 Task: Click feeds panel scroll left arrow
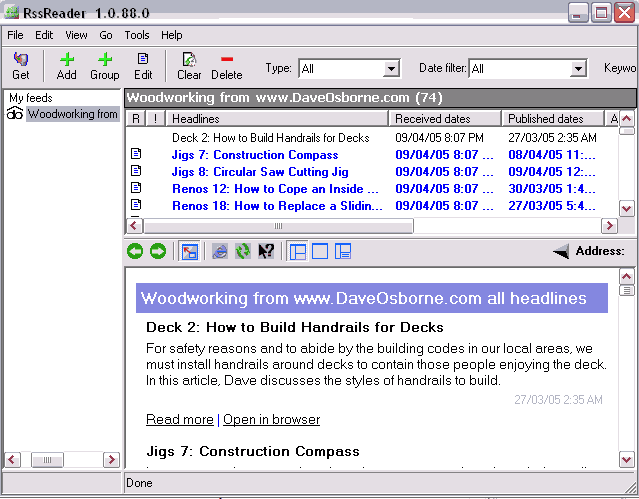[x=12, y=460]
